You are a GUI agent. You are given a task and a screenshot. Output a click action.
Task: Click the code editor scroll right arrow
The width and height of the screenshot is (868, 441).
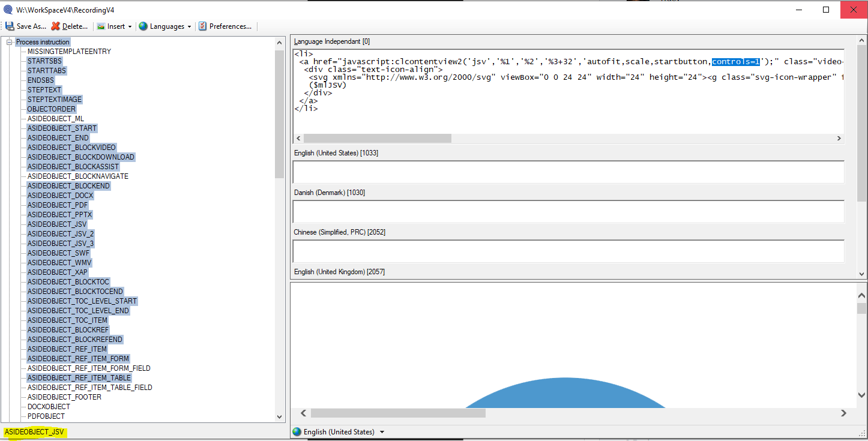pos(839,138)
